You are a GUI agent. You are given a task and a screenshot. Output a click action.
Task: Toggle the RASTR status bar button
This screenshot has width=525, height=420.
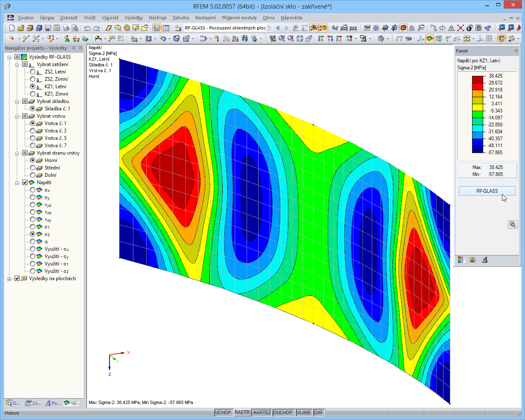pos(242,413)
